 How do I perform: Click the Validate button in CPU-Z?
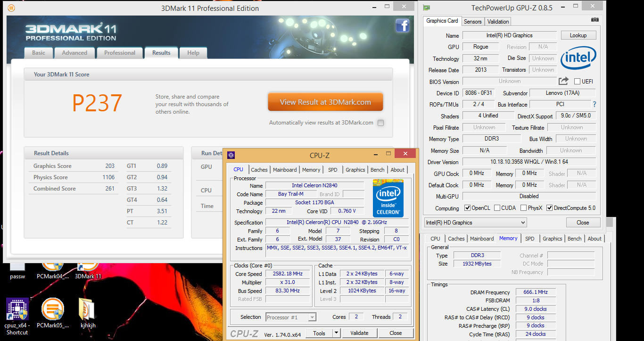[x=359, y=333]
